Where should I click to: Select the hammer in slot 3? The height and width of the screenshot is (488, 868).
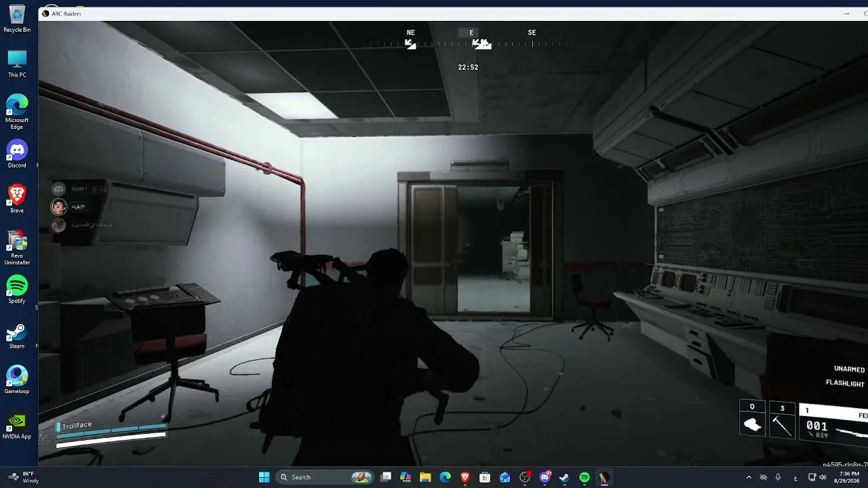pos(782,425)
